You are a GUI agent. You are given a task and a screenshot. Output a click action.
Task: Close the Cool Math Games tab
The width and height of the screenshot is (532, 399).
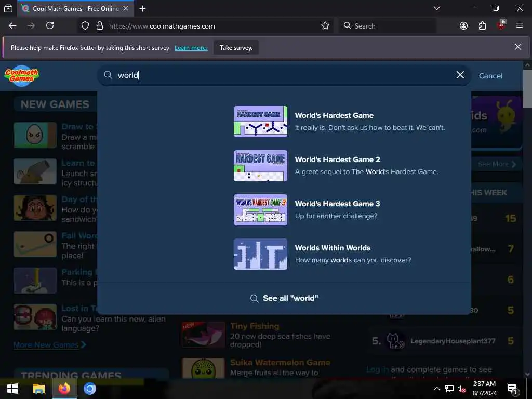pyautogui.click(x=126, y=8)
